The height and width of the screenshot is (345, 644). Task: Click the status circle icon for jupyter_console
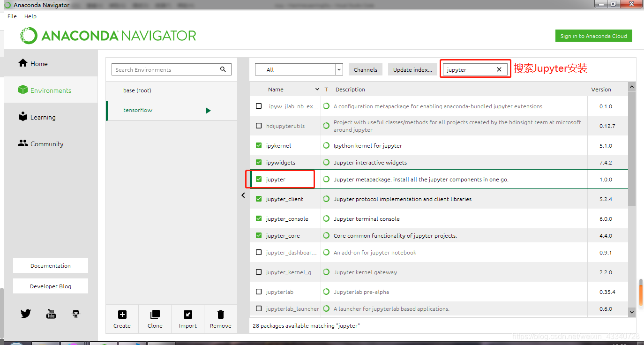pyautogui.click(x=326, y=219)
